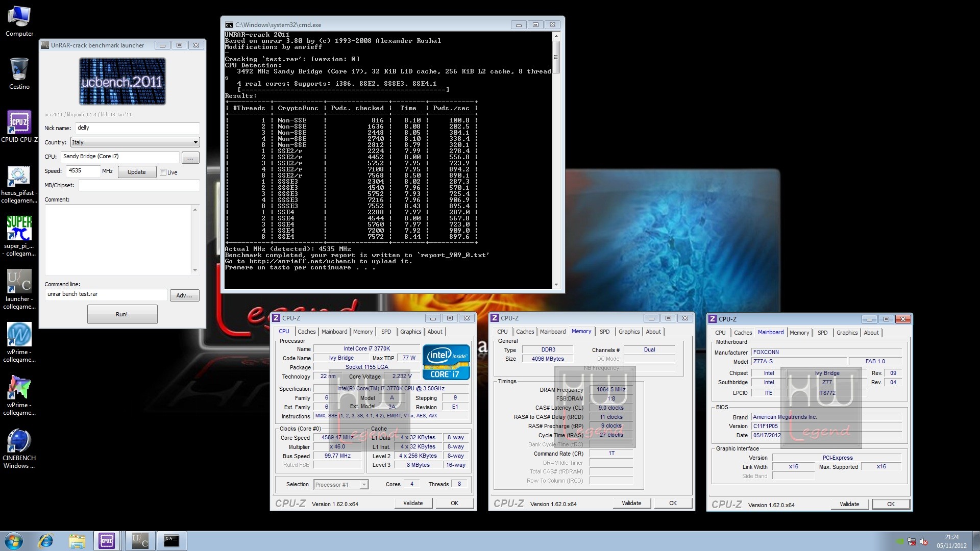Click the Z icon of first CPU-Z window
This screenshot has height=551, width=980.
pyautogui.click(x=276, y=318)
